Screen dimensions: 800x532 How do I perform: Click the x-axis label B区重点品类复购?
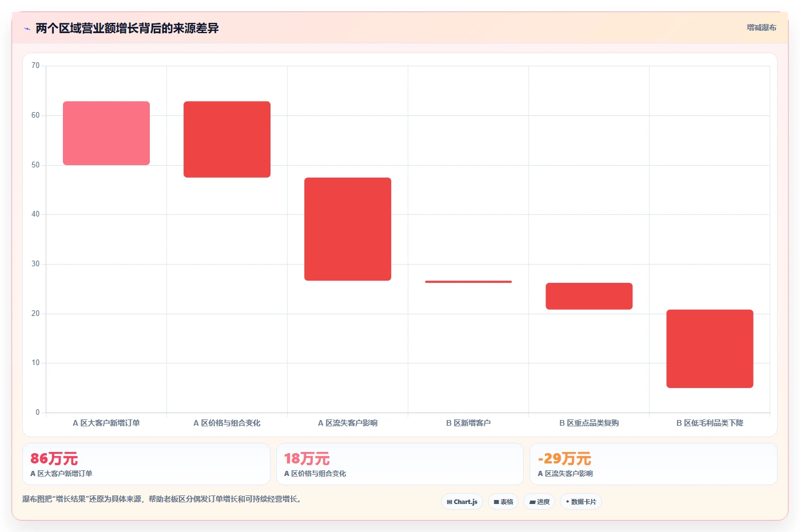point(589,423)
